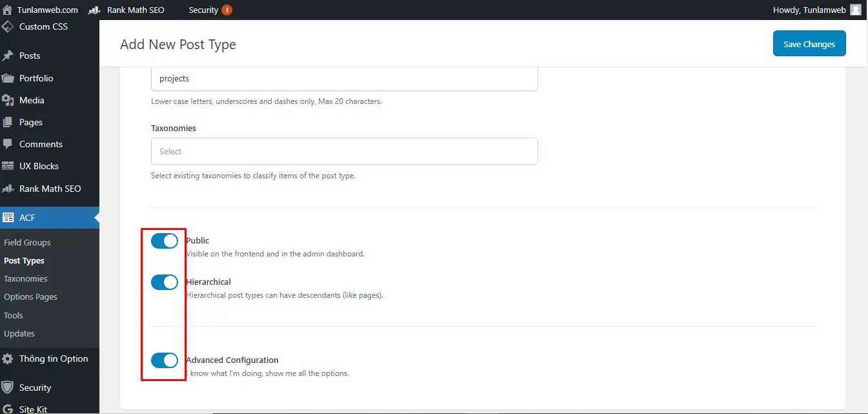The width and height of the screenshot is (868, 414).
Task: Click the Comments bubble icon
Action: click(x=8, y=144)
